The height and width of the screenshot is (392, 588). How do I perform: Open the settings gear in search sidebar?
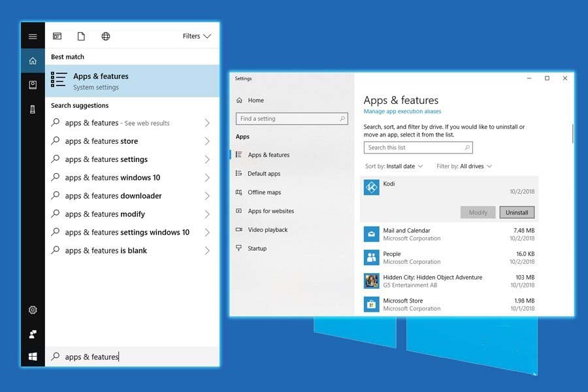pos(33,310)
